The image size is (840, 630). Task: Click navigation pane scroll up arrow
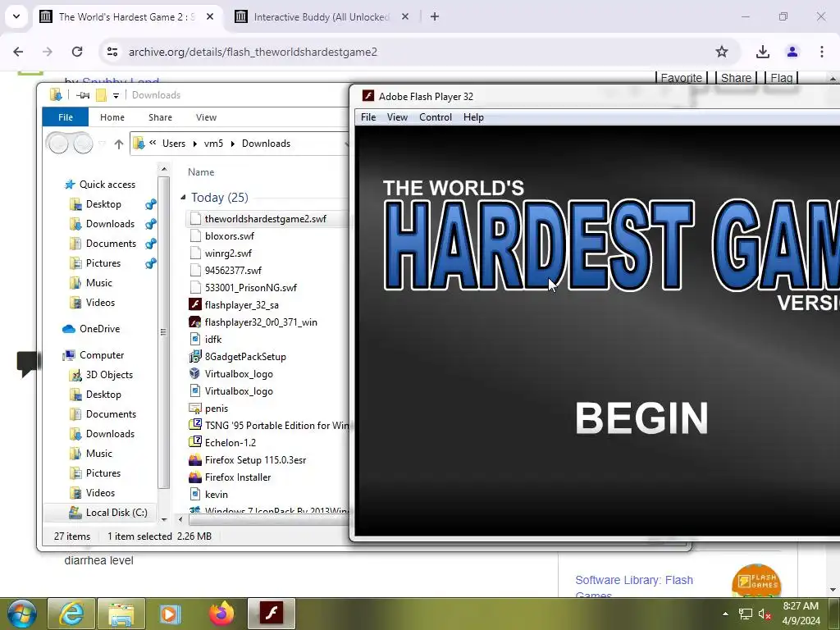click(164, 169)
